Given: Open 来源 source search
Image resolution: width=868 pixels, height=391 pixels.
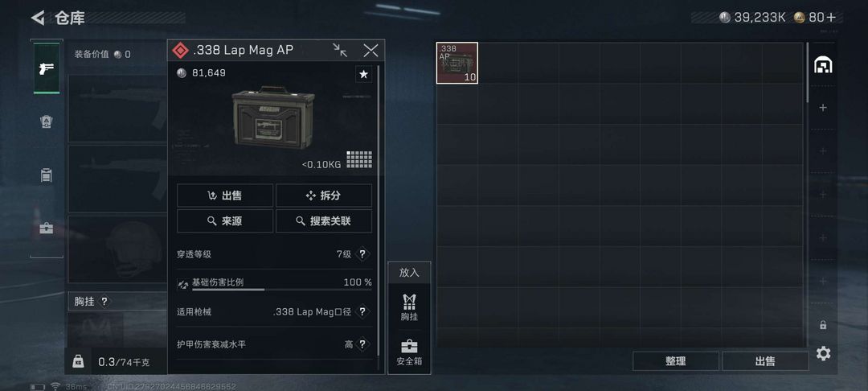Looking at the screenshot, I should point(225,221).
